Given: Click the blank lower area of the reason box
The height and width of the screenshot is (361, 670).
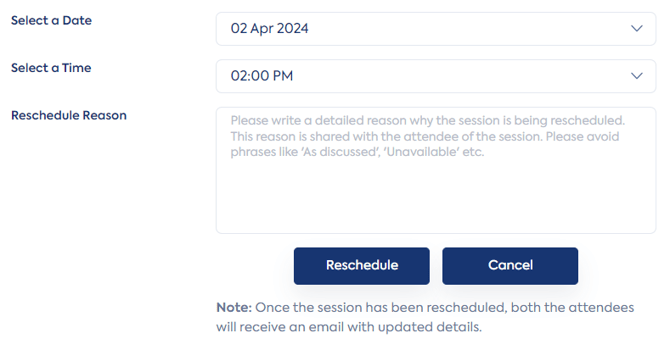Looking at the screenshot, I should (436, 197).
